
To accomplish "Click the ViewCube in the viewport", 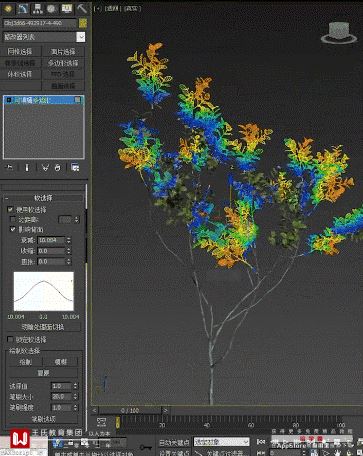I will pyautogui.click(x=339, y=33).
